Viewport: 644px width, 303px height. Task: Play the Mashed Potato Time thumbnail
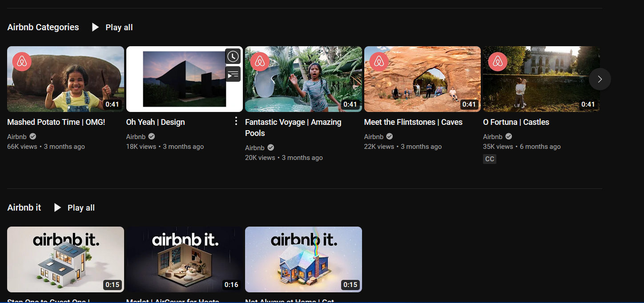click(x=65, y=79)
